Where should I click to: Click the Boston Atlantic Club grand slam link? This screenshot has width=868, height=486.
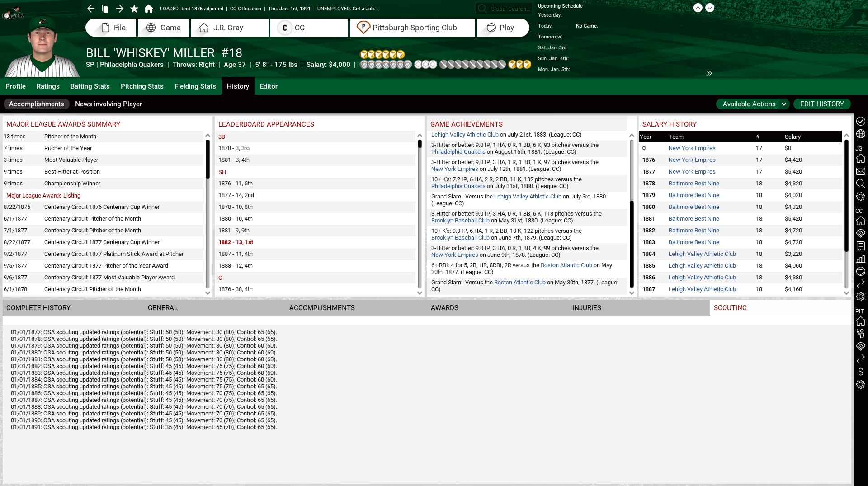tap(519, 283)
